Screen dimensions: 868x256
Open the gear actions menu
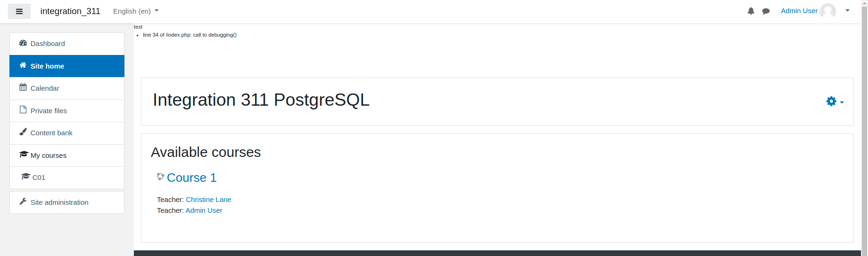coord(835,101)
